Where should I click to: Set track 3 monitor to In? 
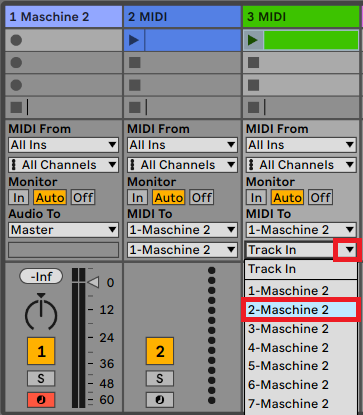coord(256,198)
